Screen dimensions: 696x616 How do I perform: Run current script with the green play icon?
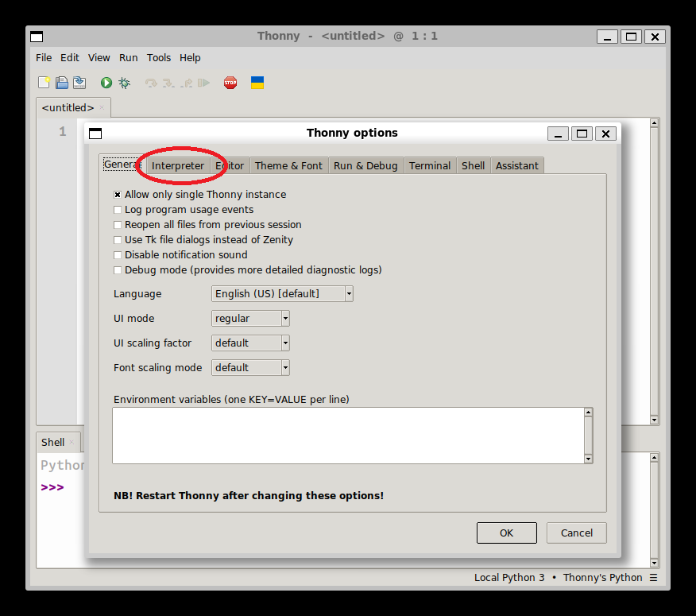(106, 83)
